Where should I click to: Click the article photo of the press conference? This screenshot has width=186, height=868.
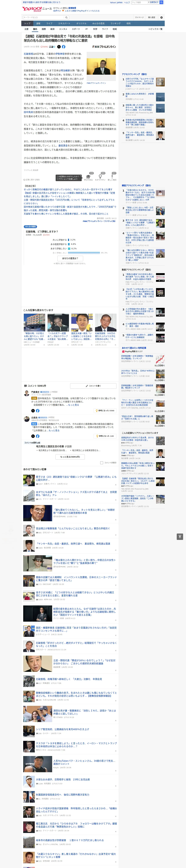click(101, 66)
